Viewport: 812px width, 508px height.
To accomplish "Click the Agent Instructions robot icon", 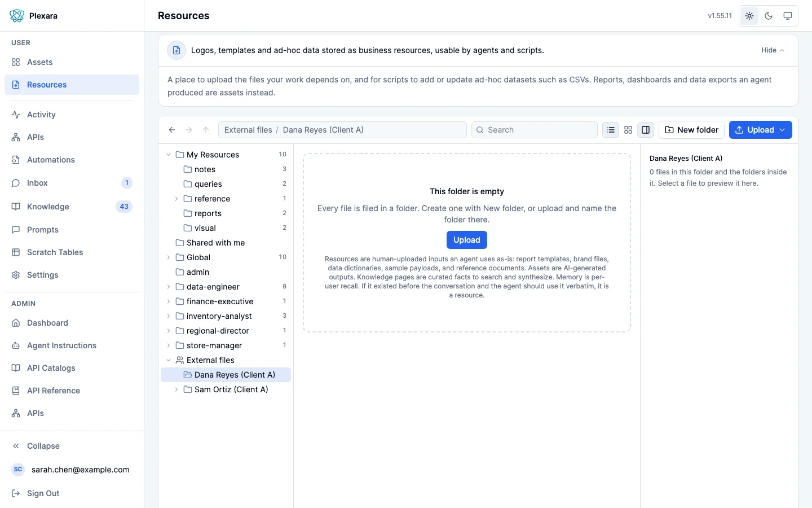I will tap(16, 345).
